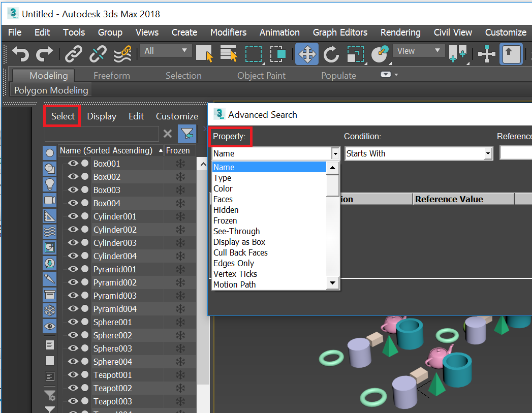This screenshot has height=413, width=532.
Task: Click the Polygon Modeling panel button
Action: 51,90
